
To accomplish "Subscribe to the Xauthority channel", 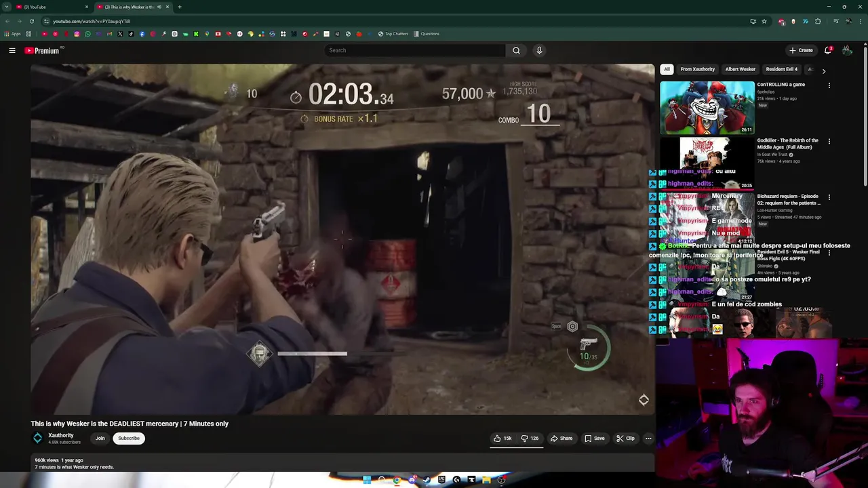I will [129, 439].
